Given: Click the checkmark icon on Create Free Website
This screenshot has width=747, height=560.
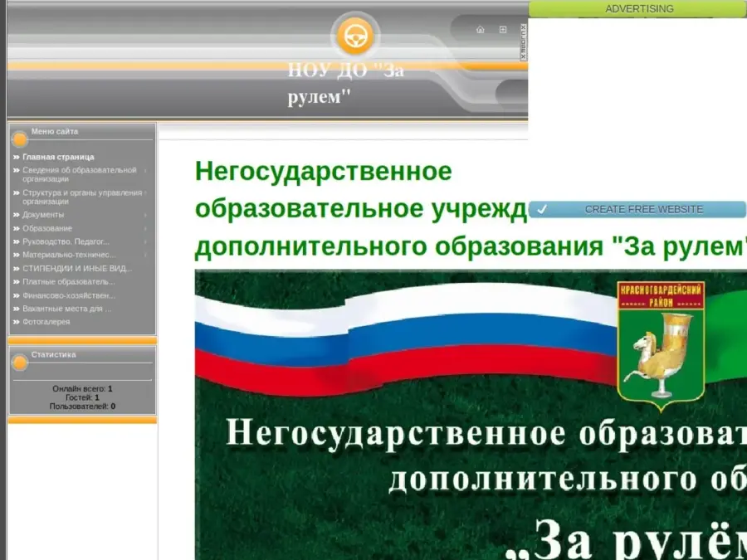Looking at the screenshot, I should (542, 210).
